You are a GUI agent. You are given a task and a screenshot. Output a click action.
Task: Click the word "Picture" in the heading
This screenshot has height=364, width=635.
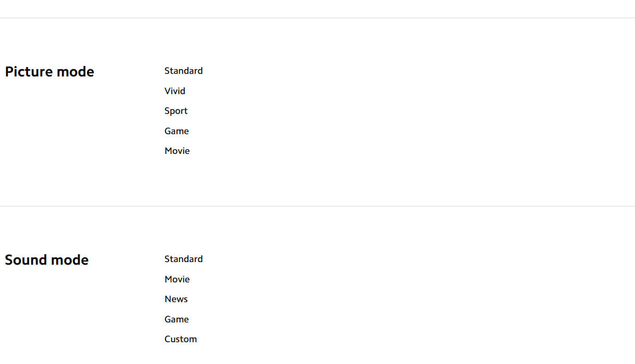click(29, 72)
